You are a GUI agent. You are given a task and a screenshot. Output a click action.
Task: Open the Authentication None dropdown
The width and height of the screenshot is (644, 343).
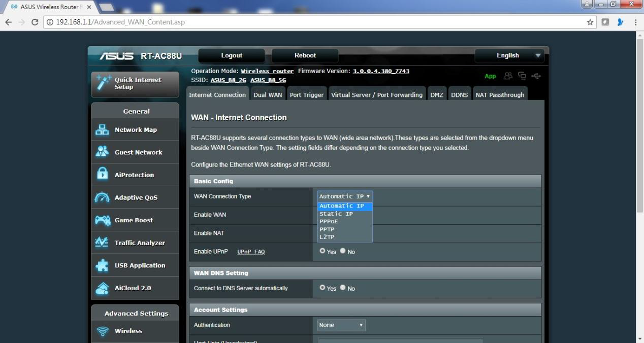click(x=341, y=325)
